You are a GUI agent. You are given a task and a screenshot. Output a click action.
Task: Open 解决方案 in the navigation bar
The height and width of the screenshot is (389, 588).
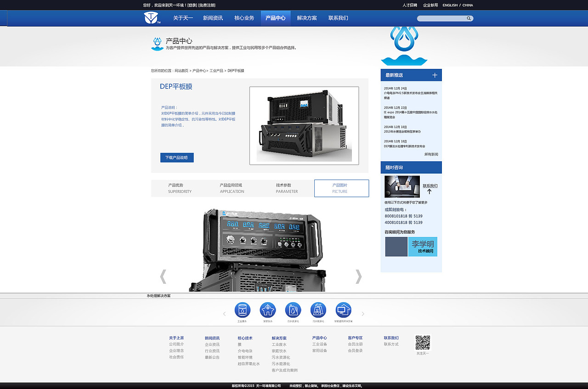click(x=307, y=18)
